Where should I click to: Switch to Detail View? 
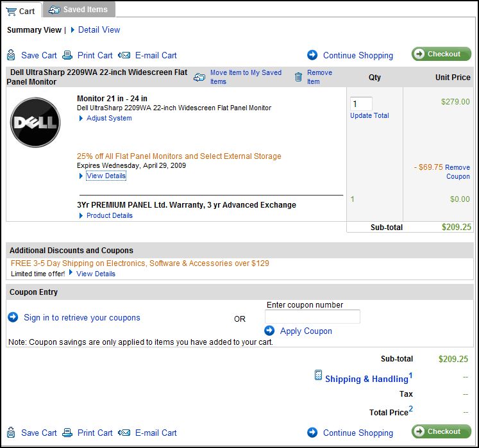(99, 30)
